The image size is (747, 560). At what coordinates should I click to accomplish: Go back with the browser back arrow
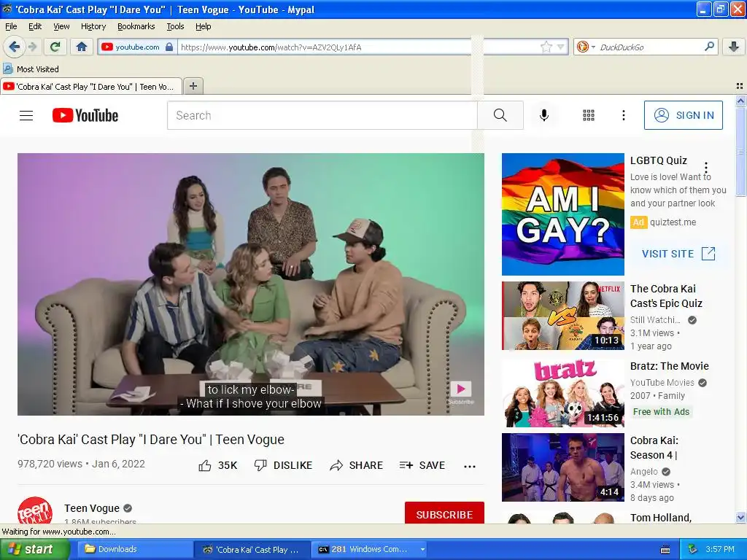pyautogui.click(x=15, y=47)
